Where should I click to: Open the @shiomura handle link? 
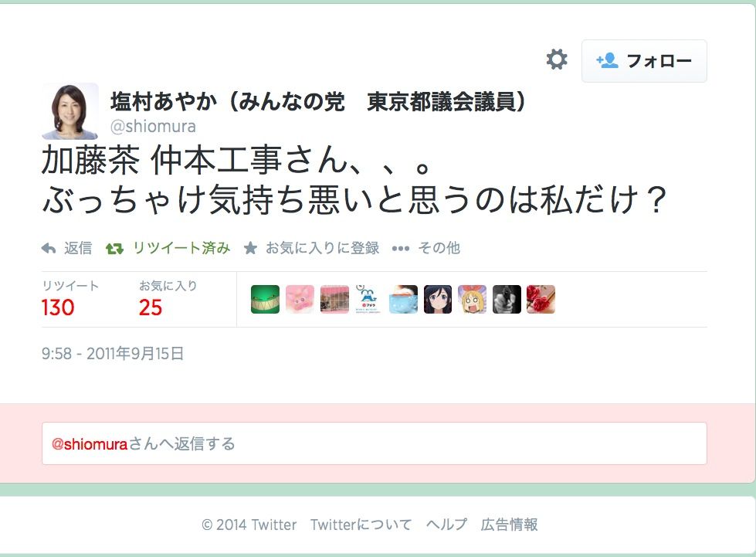click(153, 127)
